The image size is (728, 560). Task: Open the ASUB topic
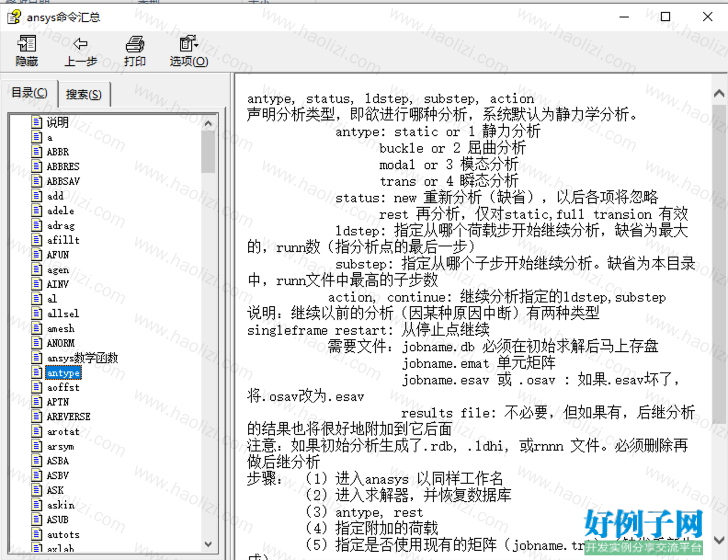tap(57, 520)
